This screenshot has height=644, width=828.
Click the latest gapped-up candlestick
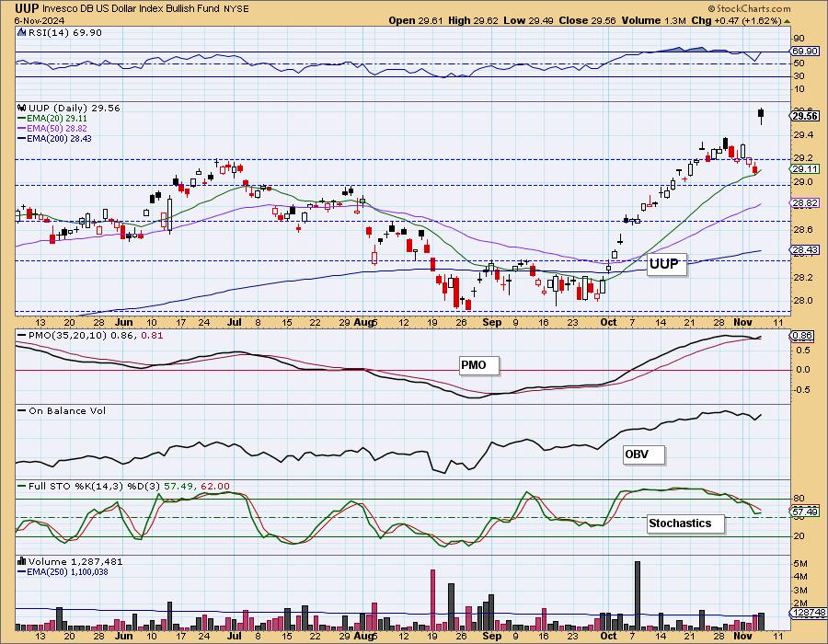point(761,116)
